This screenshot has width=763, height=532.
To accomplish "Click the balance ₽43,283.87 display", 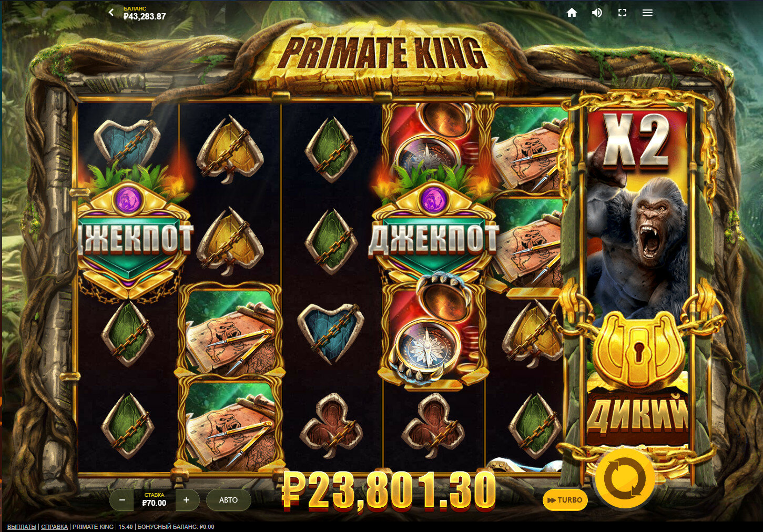I will point(145,16).
